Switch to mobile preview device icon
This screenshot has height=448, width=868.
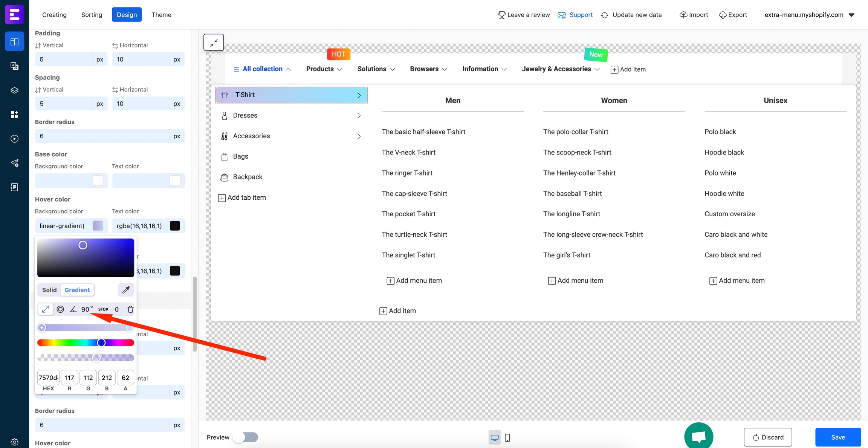click(507, 437)
